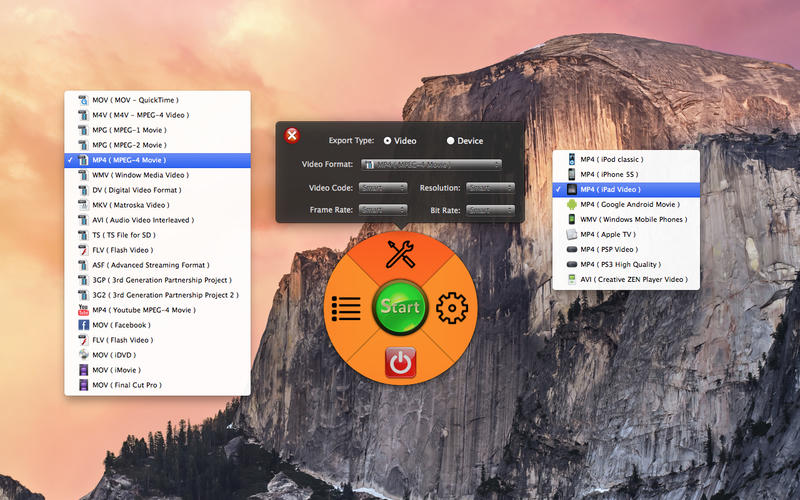Screen dimensions: 800x500
Task: Click the iPod classic device icon
Action: coord(571,159)
